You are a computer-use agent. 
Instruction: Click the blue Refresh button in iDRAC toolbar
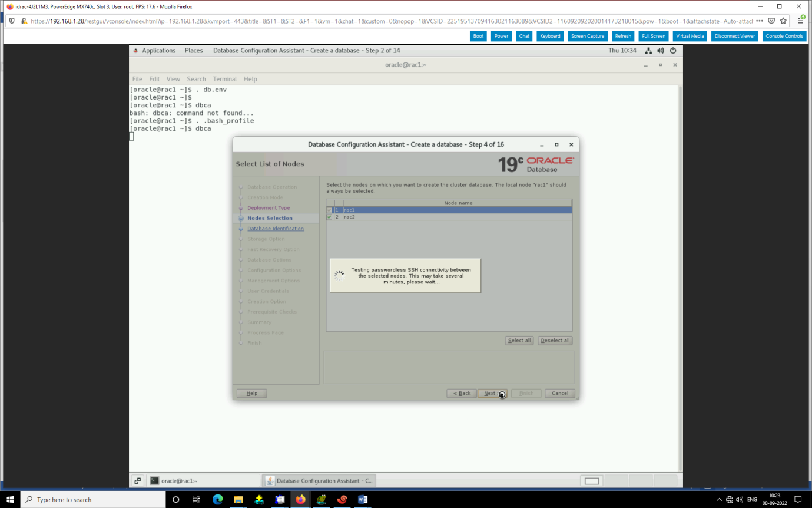click(x=623, y=36)
